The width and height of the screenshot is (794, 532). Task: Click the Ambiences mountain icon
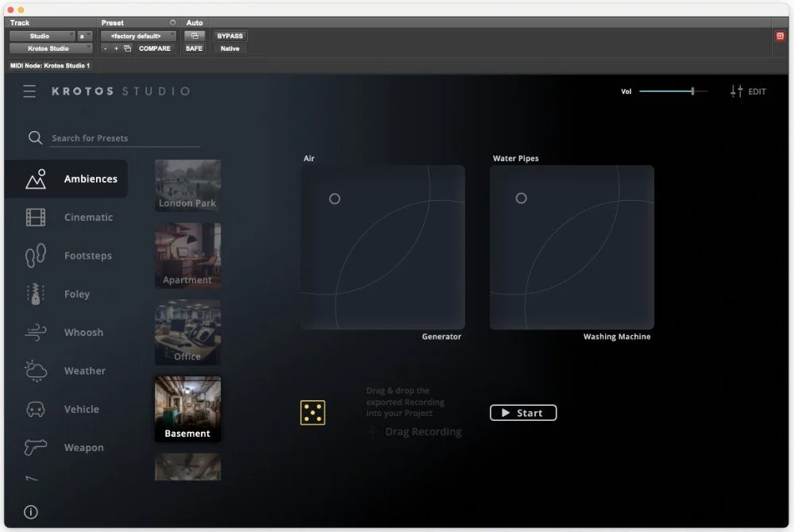pos(36,179)
